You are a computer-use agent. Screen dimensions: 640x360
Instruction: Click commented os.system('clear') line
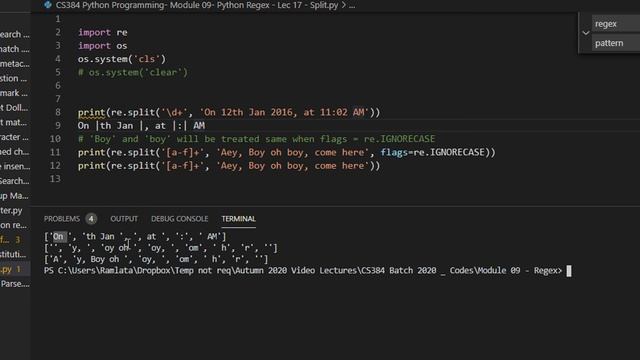(x=133, y=72)
